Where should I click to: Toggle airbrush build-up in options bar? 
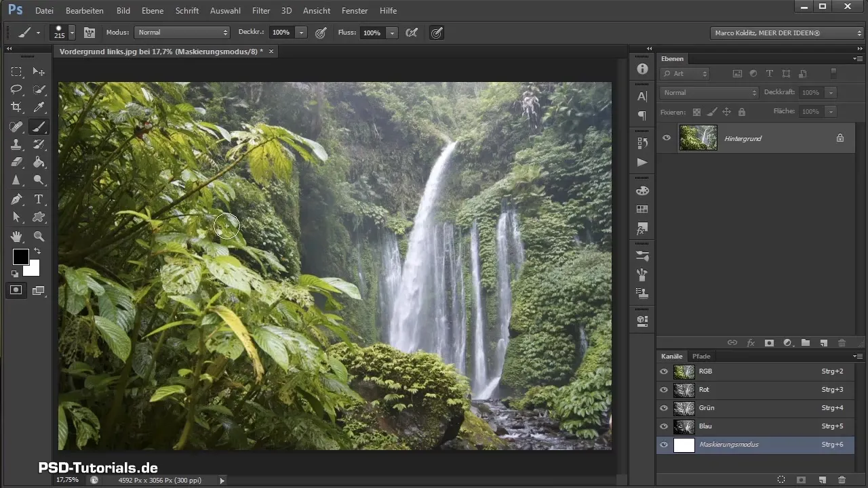[411, 32]
